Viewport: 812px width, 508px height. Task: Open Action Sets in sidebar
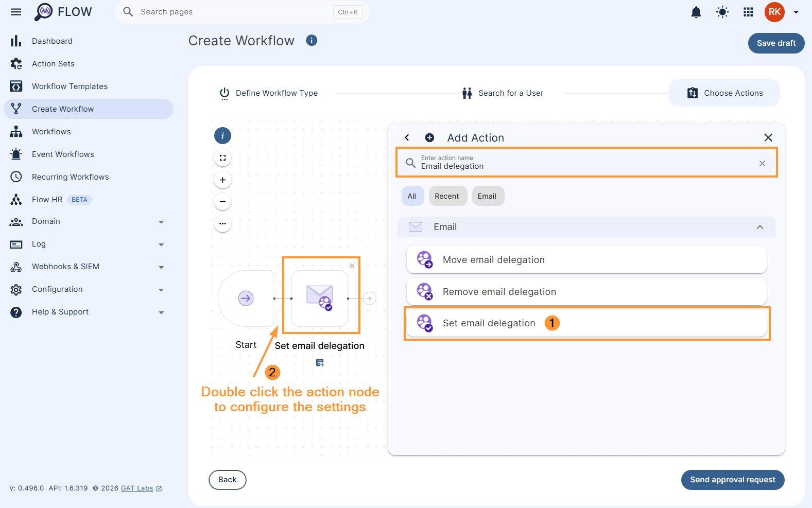point(89,64)
